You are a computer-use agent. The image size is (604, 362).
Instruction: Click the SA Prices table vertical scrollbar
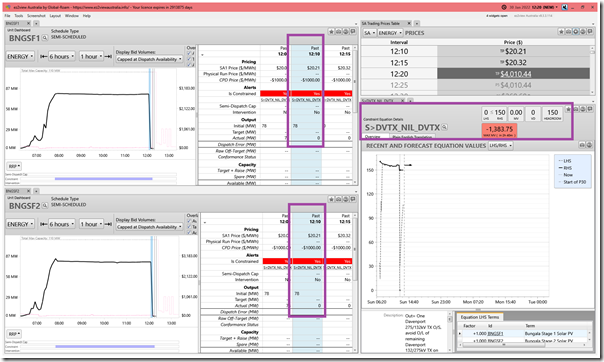click(592, 70)
